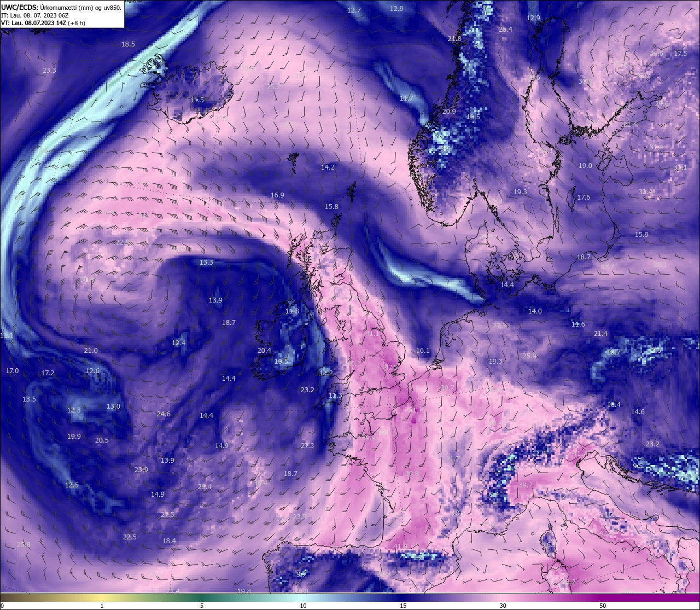Click the map value 14.0
The image size is (700, 610).
535,311
